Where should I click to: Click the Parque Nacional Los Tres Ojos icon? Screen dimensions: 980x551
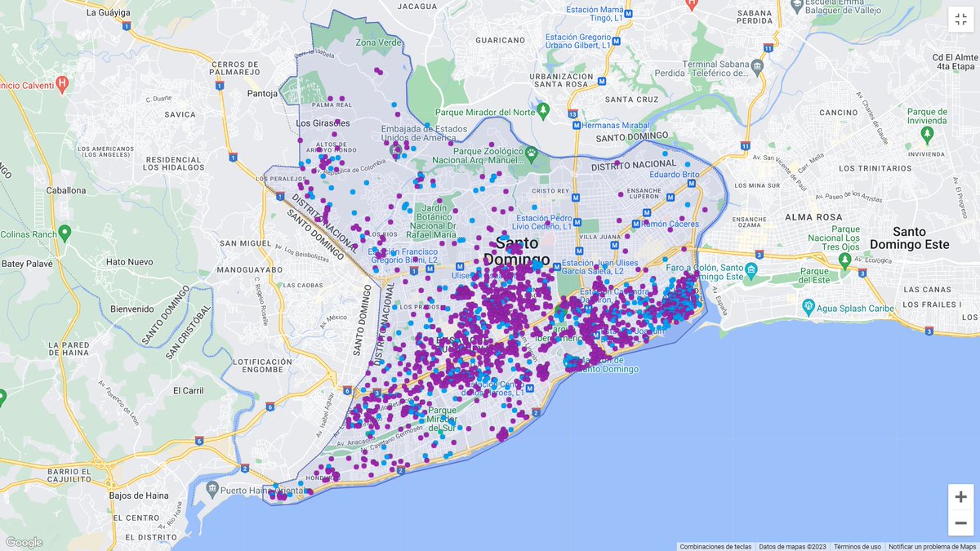click(845, 261)
